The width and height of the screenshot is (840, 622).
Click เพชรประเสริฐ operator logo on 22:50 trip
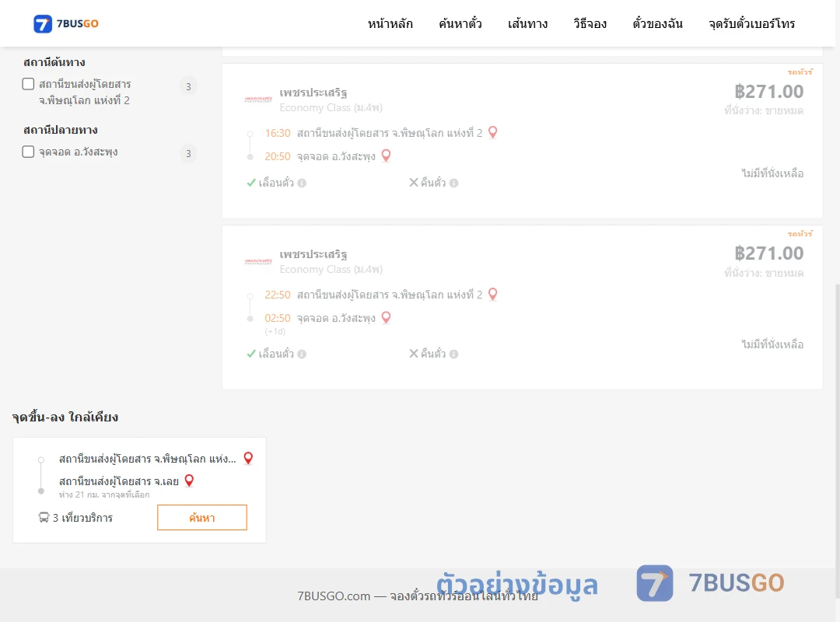point(259,261)
